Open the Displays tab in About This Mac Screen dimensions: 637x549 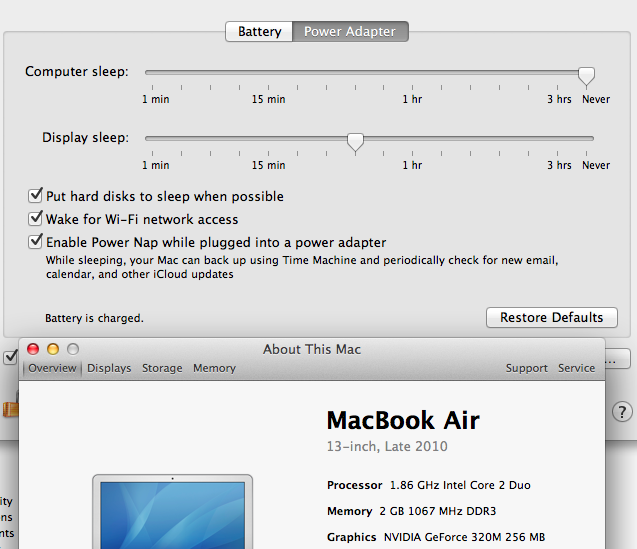(x=109, y=368)
